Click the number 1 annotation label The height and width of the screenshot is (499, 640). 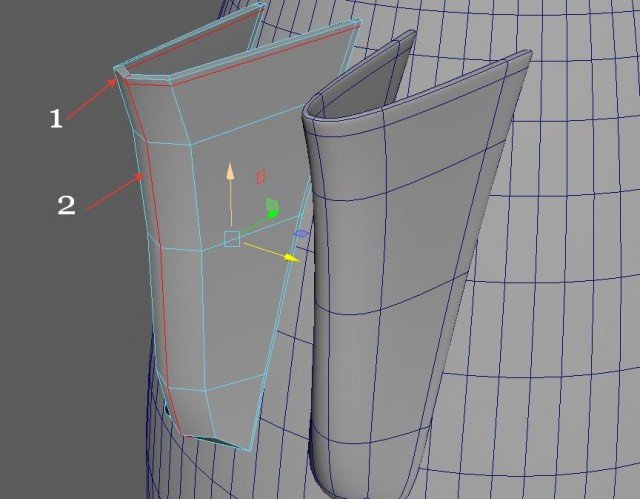56,118
